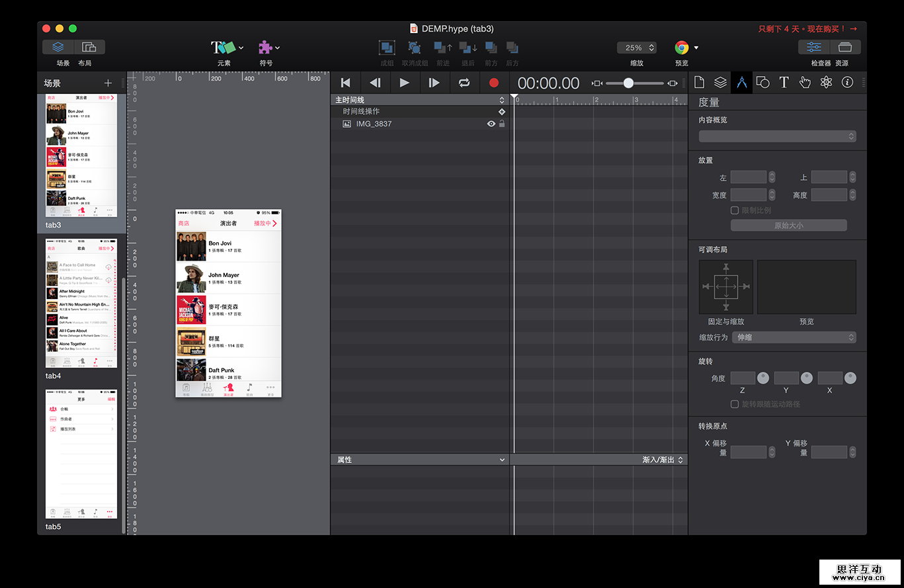This screenshot has height=588, width=904.
Task: Click the purchase now trial link
Action: tap(807, 29)
